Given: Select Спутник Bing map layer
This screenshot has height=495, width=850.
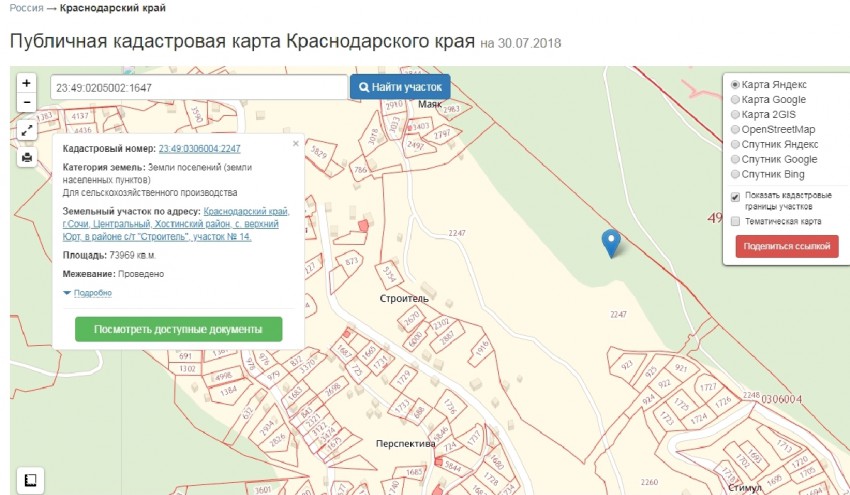Looking at the screenshot, I should tap(736, 174).
